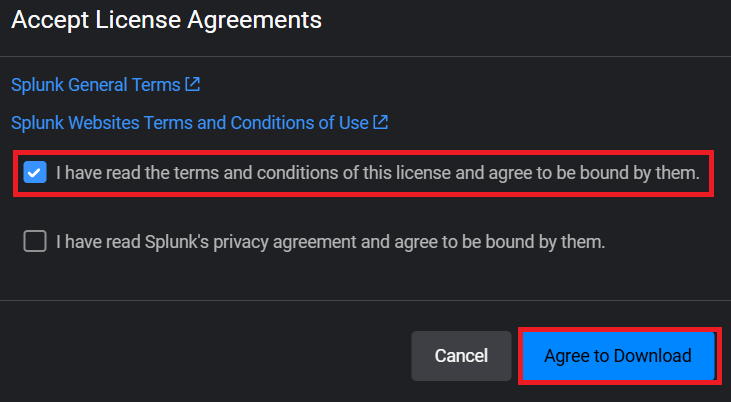Viewport: 731px width, 402px height.
Task: Check the Splunk privacy agreement checkbox
Action: coord(35,241)
